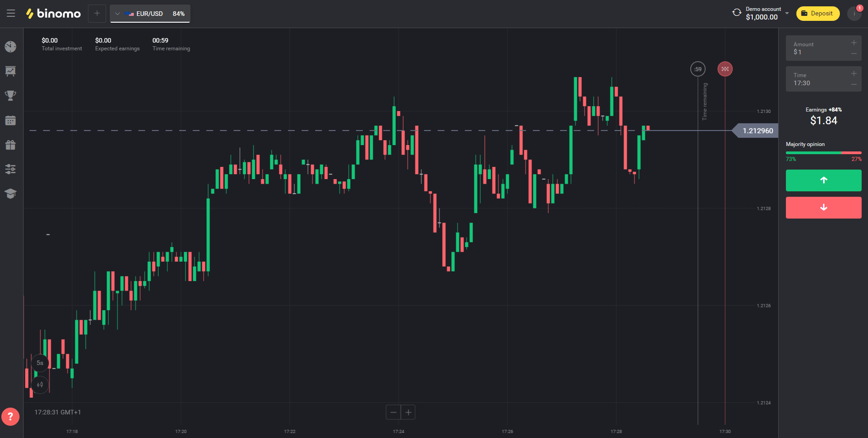The height and width of the screenshot is (438, 868).
Task: Change the 5s candle timeframe
Action: [x=40, y=363]
